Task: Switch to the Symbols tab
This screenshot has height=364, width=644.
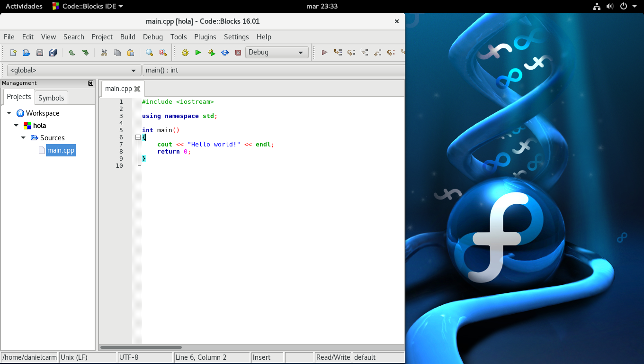Action: tap(51, 98)
